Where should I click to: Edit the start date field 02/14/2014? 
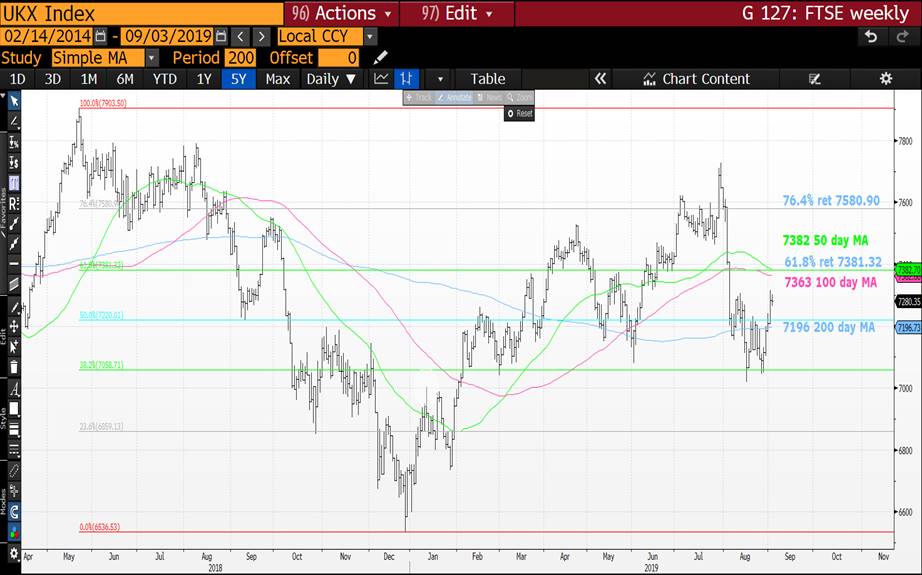pyautogui.click(x=47, y=36)
